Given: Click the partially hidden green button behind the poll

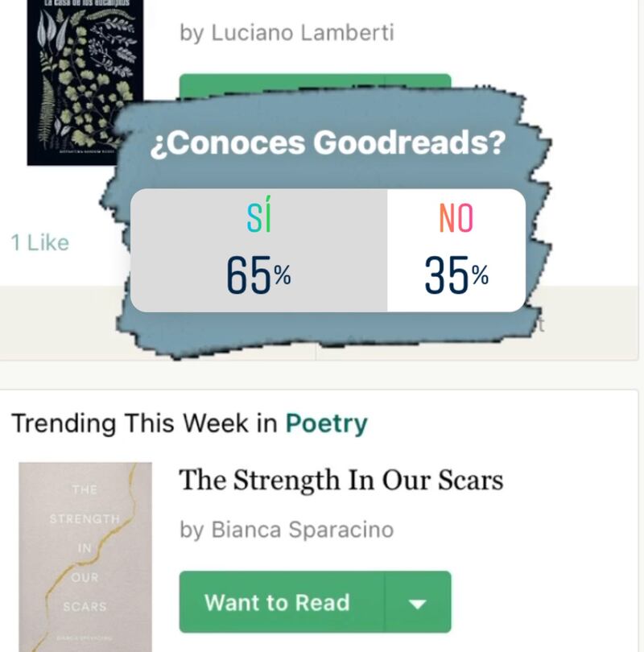Looking at the screenshot, I should pos(315,83).
